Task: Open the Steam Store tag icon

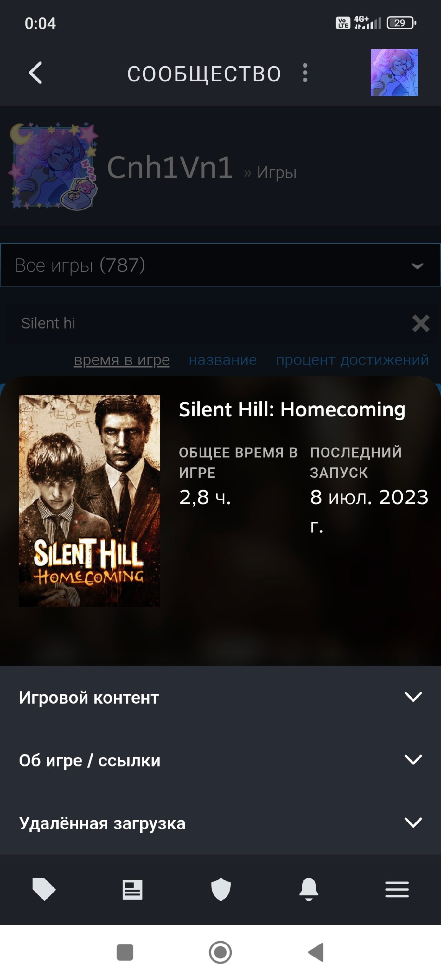Action: (x=44, y=889)
